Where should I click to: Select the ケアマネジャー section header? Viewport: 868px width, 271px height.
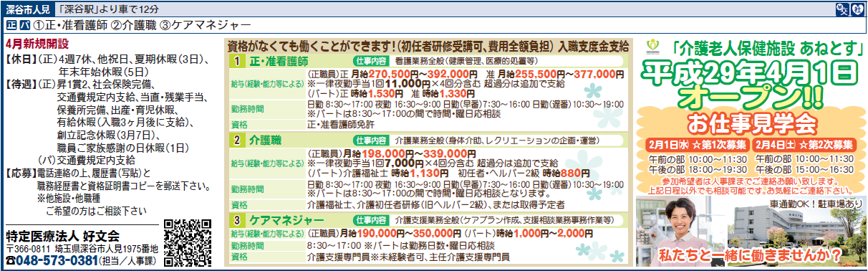(x=286, y=219)
